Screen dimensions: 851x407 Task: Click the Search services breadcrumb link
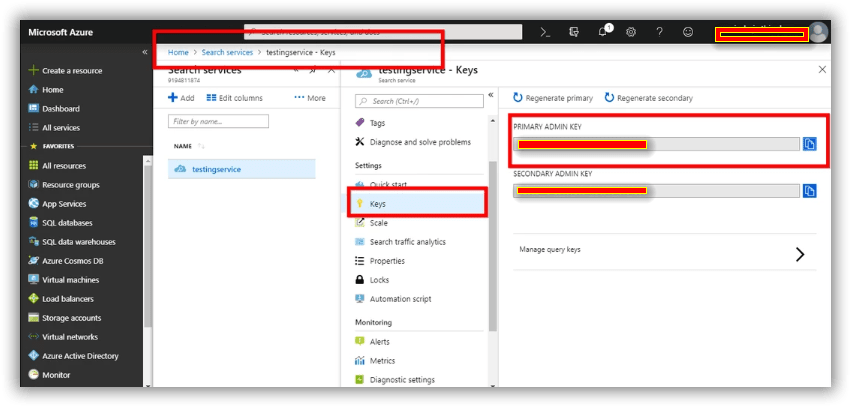click(227, 53)
